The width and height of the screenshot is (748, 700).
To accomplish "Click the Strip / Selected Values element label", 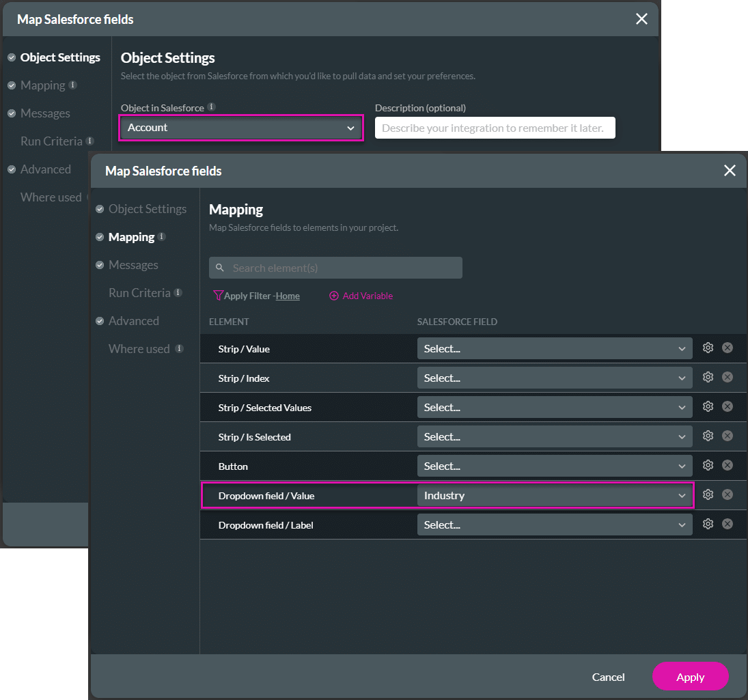I will 265,408.
